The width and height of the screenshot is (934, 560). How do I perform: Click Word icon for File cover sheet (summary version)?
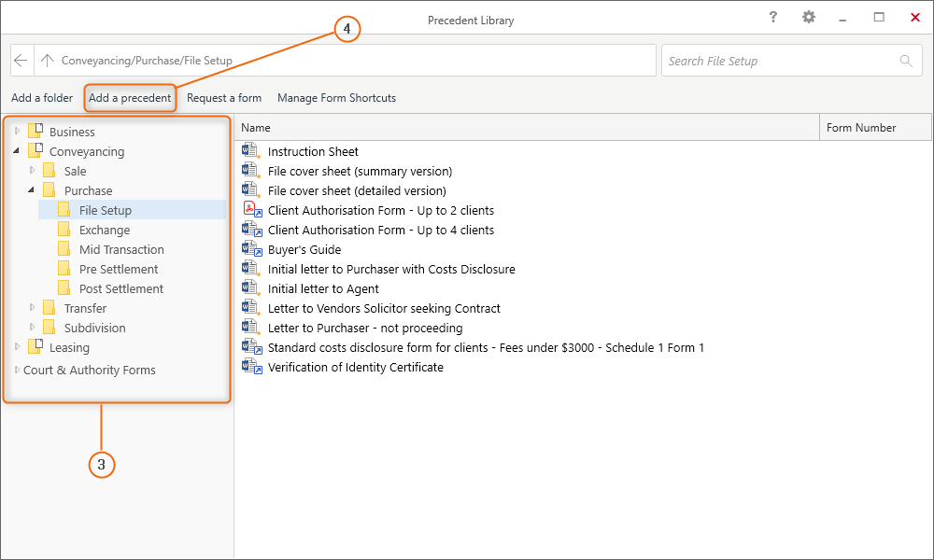click(250, 170)
